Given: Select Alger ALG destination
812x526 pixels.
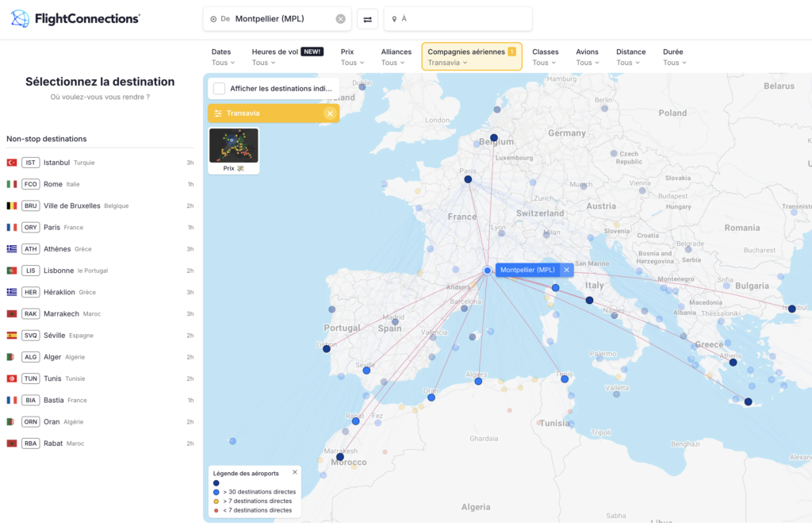Looking at the screenshot, I should coord(100,357).
